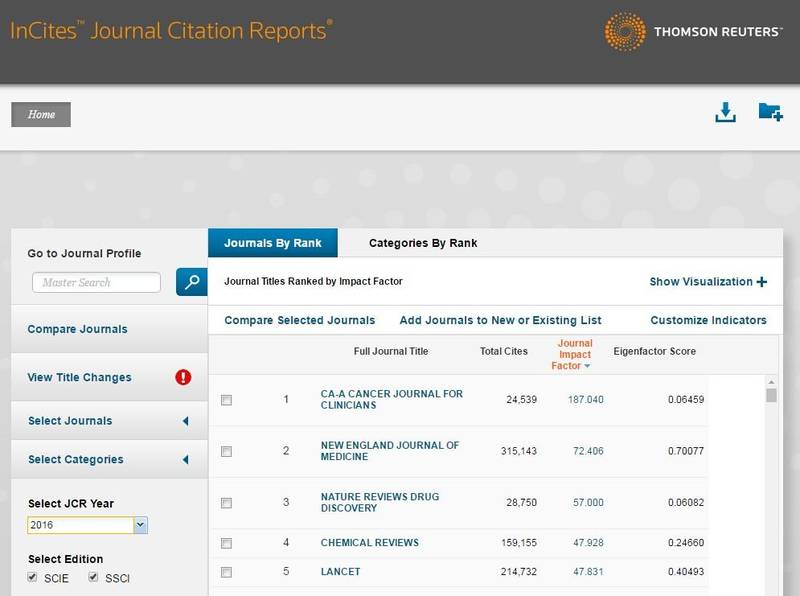
Task: Open Chemical Reviews journal profile
Action: (369, 543)
